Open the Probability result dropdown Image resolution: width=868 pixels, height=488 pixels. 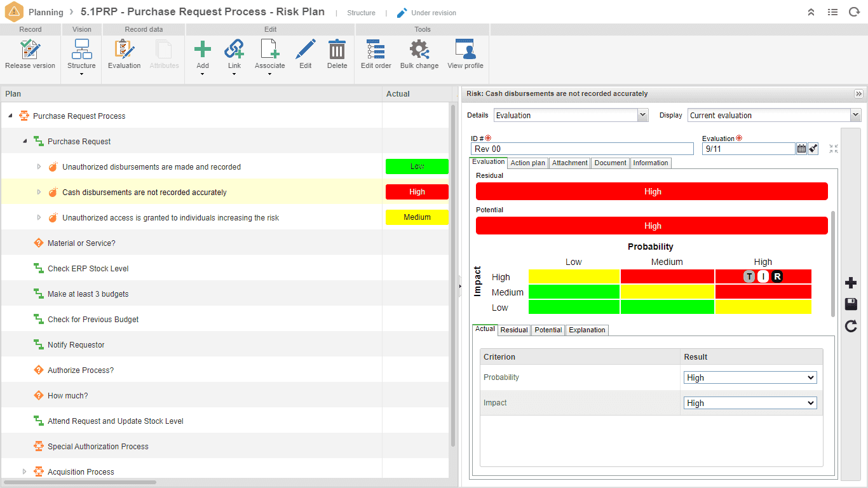(750, 377)
